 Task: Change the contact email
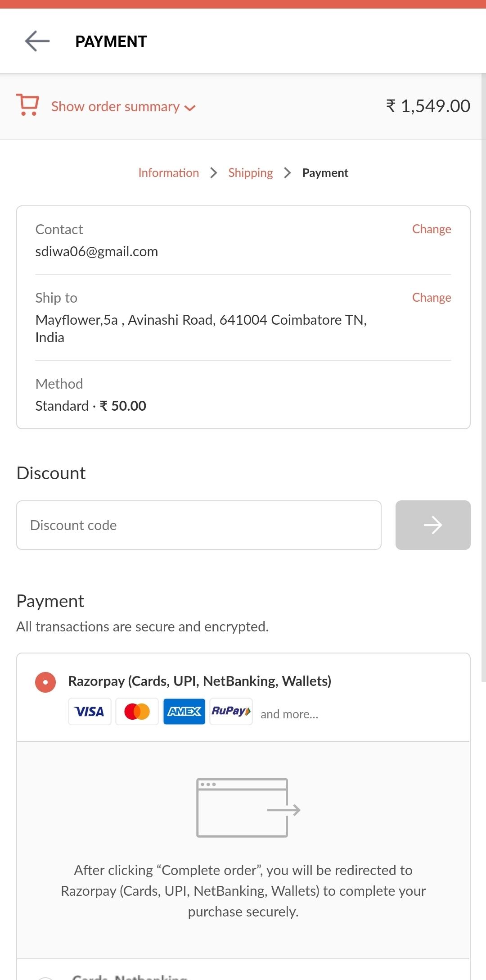pos(432,229)
